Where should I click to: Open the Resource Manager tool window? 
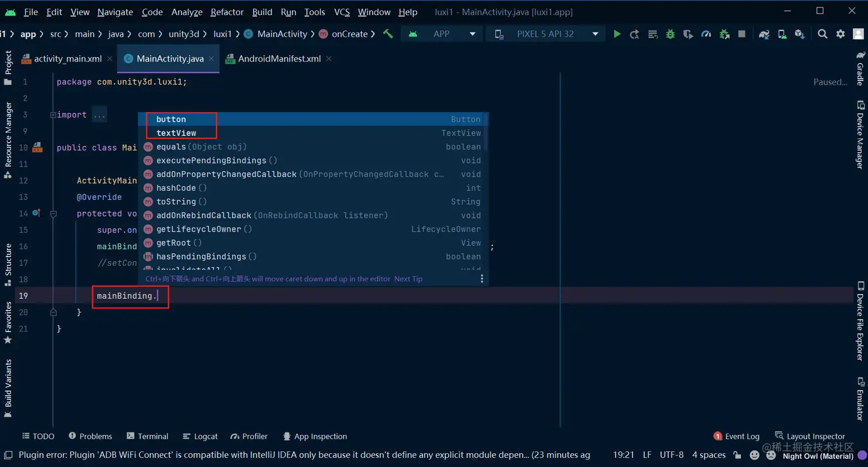pos(8,140)
